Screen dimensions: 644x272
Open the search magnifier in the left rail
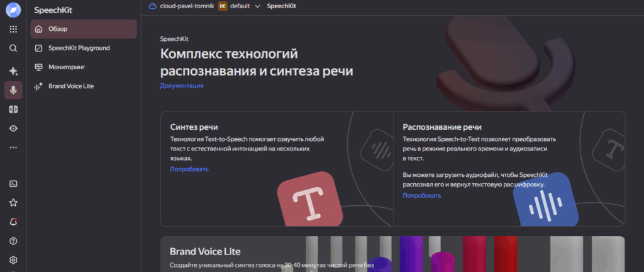pos(13,48)
